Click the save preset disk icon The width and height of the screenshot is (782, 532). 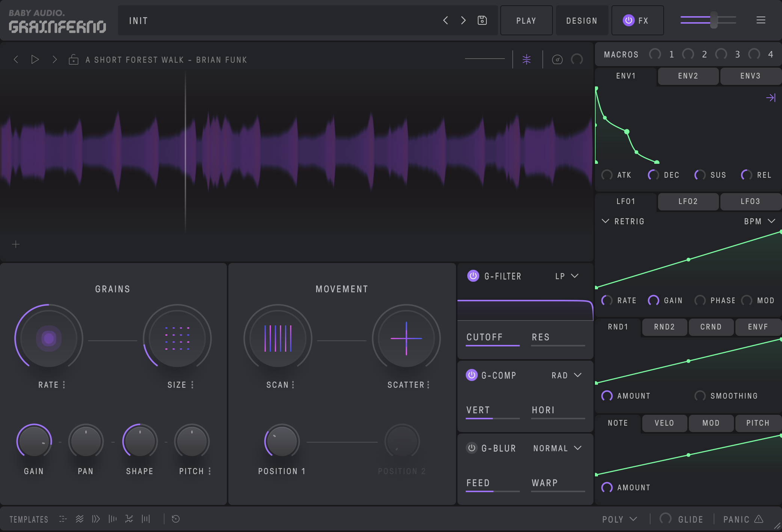(482, 20)
